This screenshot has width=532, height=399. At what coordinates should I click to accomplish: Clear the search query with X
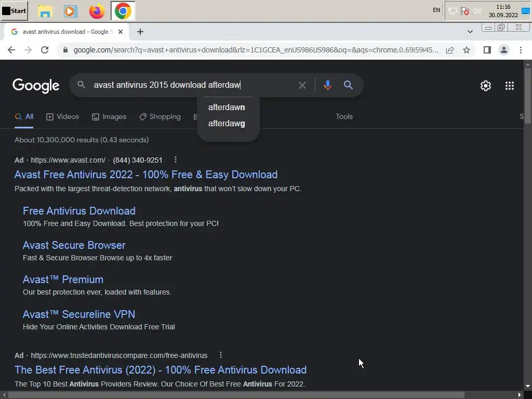point(302,85)
